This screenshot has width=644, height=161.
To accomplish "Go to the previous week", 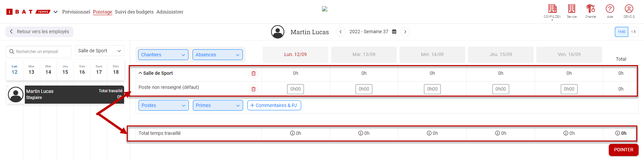I will (340, 32).
